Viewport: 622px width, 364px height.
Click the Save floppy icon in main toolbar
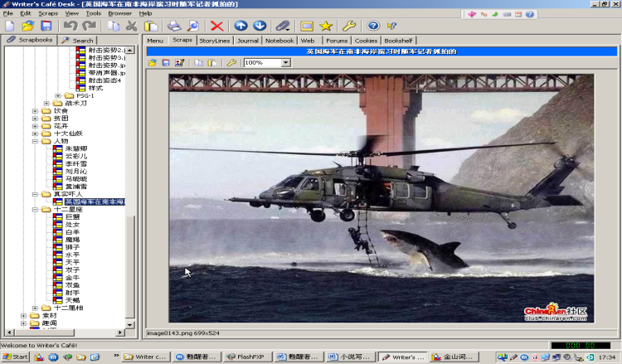coord(46,27)
